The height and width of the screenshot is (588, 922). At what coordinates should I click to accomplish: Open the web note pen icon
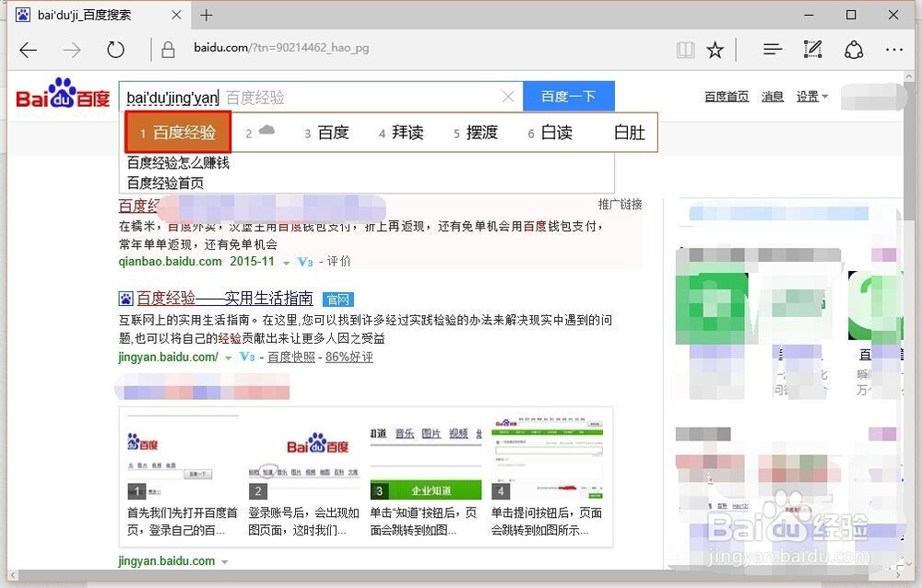pyautogui.click(x=812, y=50)
